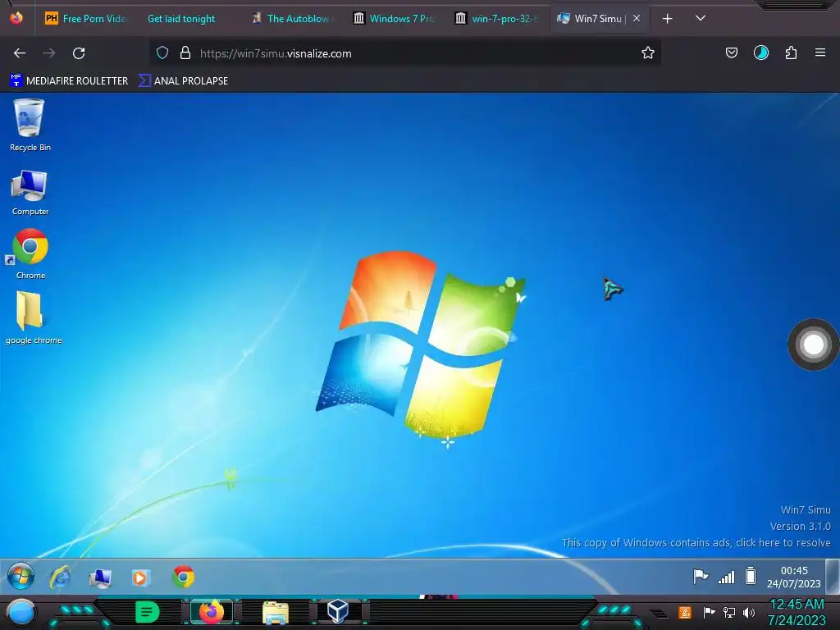Open File Explorer in host taskbar
The image size is (840, 630).
(276, 612)
